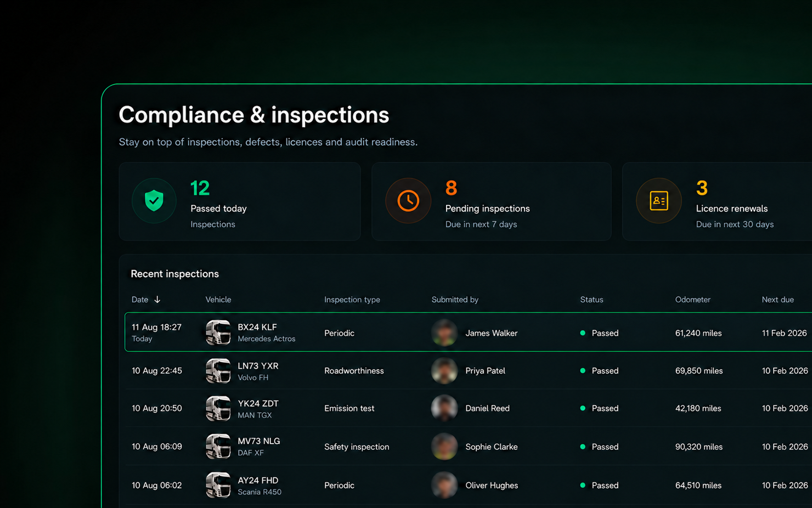Click the 42,180 miles odometer value
Image resolution: width=812 pixels, height=508 pixels.
pos(698,408)
